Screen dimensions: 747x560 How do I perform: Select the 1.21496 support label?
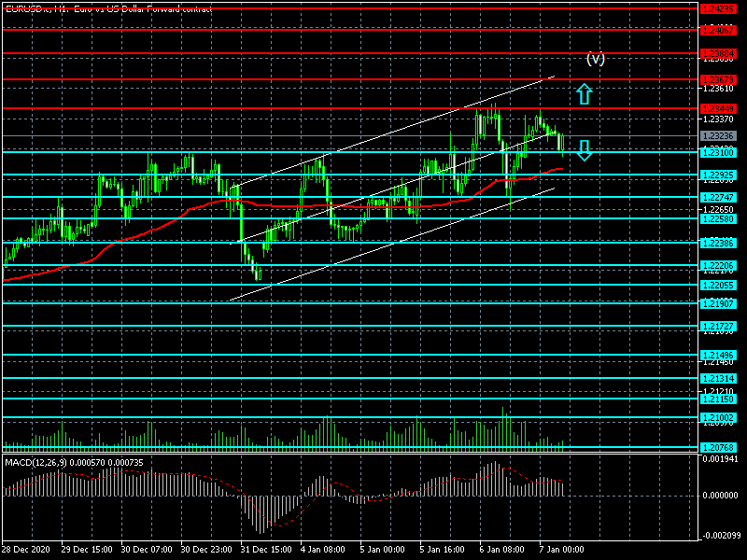tap(717, 355)
